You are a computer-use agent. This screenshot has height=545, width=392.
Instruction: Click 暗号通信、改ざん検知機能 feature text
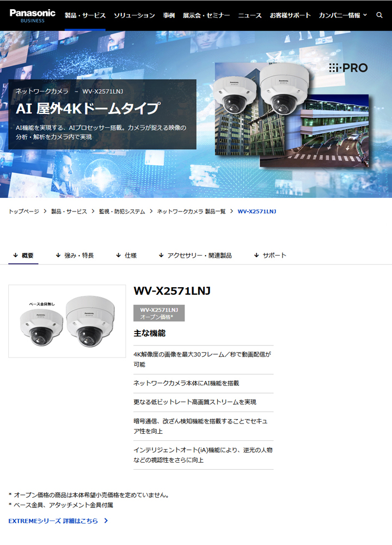tap(201, 426)
